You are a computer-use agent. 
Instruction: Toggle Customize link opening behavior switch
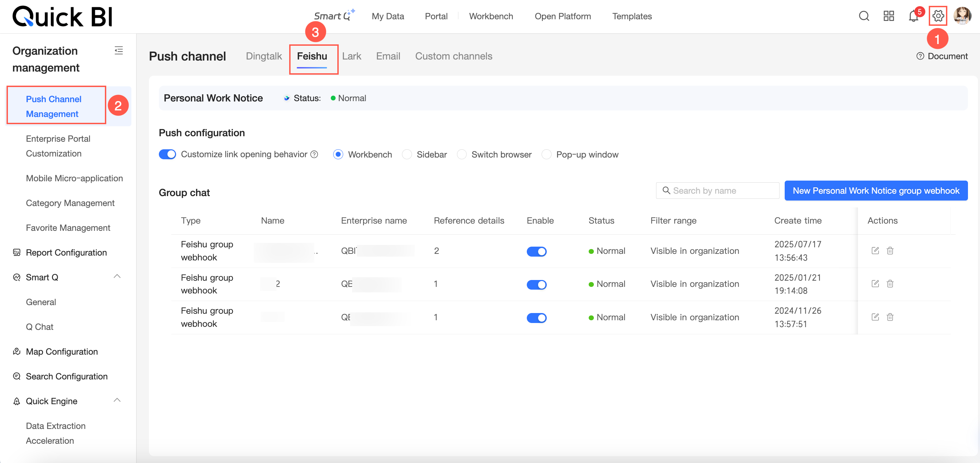click(x=167, y=154)
